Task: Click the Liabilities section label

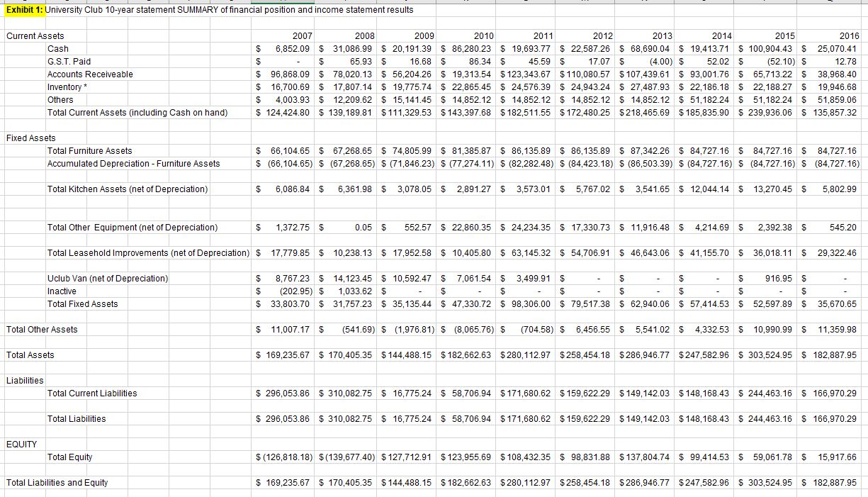Action: point(25,380)
